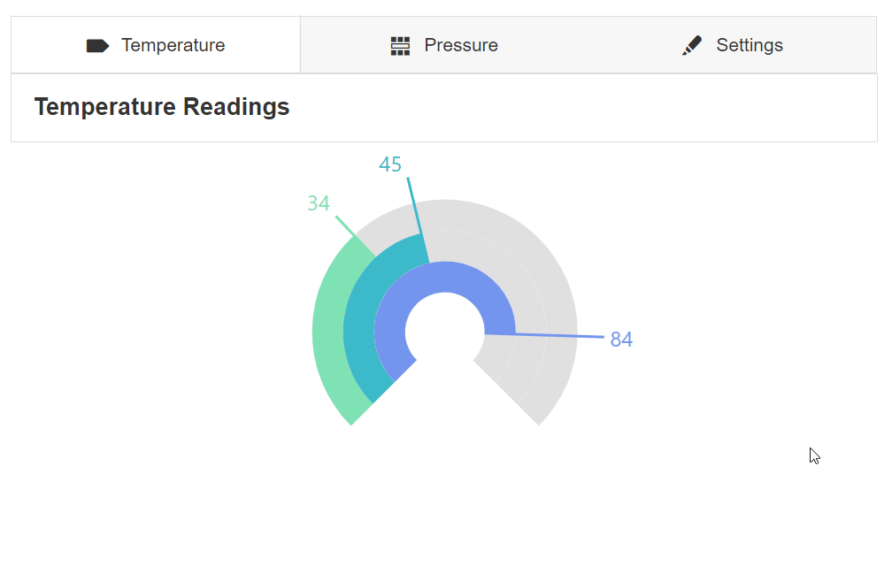Open the Pressure tab label
Image resolution: width=892 pixels, height=588 pixels.
click(x=460, y=45)
